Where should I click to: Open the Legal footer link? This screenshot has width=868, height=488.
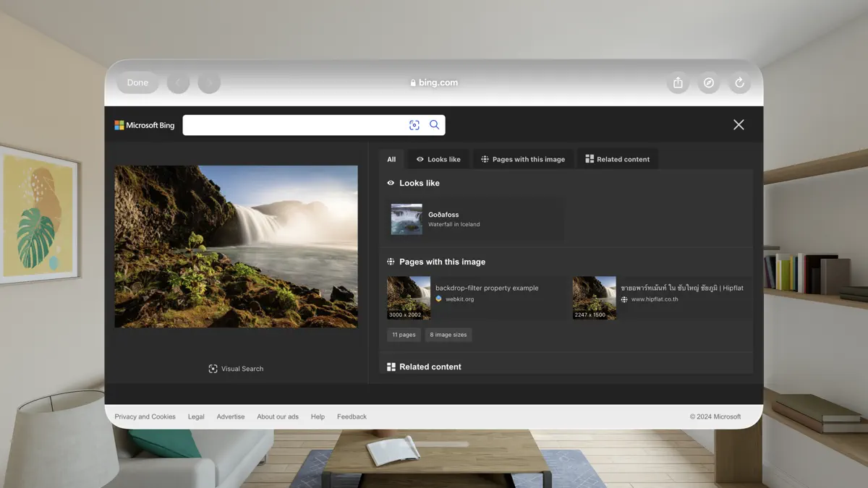click(x=196, y=416)
